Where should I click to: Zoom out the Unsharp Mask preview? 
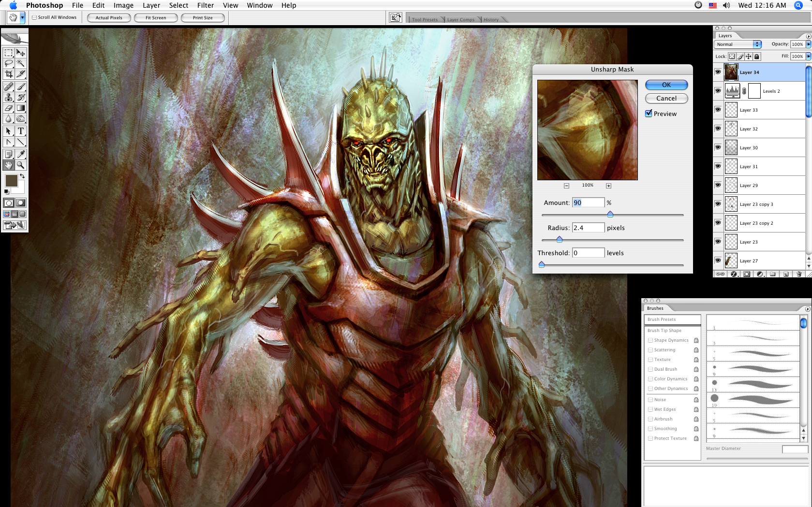click(566, 186)
